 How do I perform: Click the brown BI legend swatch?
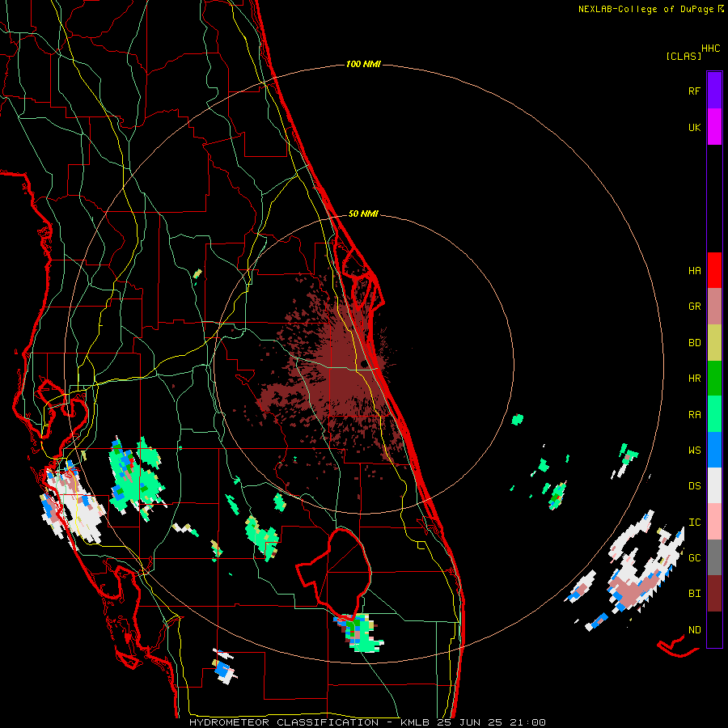tap(714, 594)
